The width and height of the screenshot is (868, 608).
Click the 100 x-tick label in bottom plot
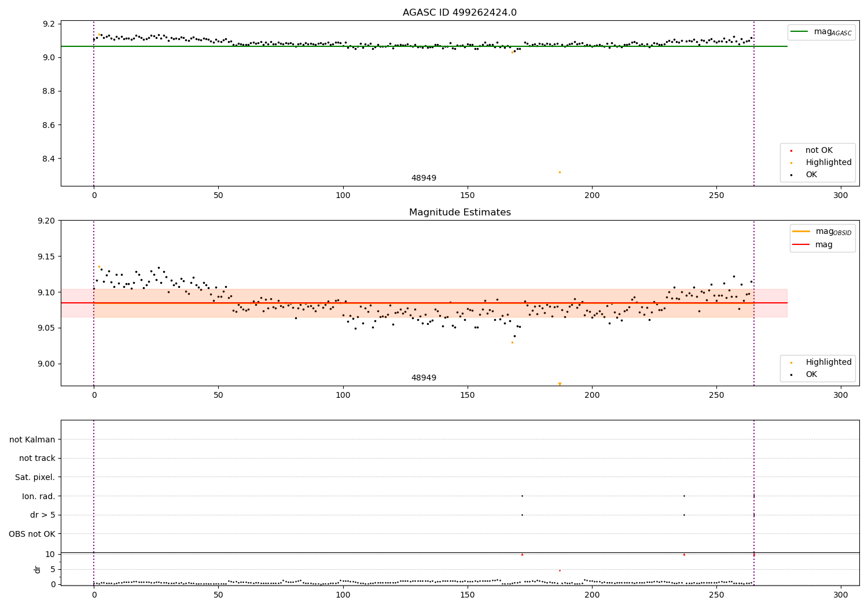(343, 594)
